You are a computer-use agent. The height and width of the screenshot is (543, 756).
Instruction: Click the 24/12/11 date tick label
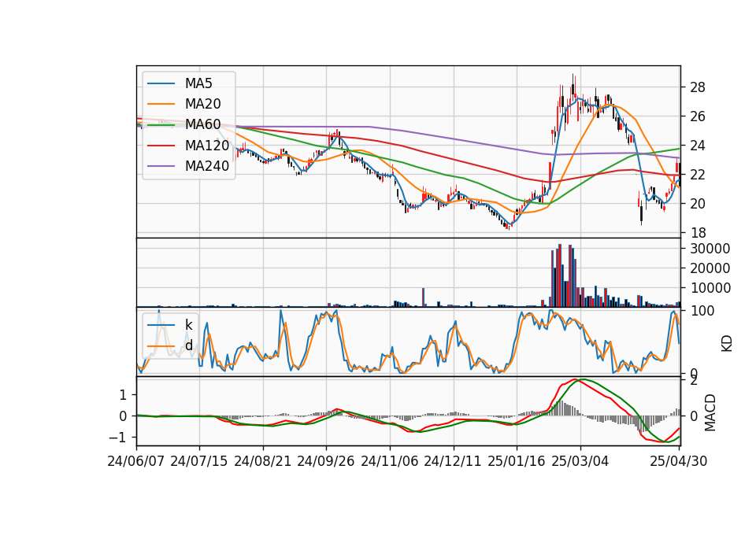click(x=453, y=461)
